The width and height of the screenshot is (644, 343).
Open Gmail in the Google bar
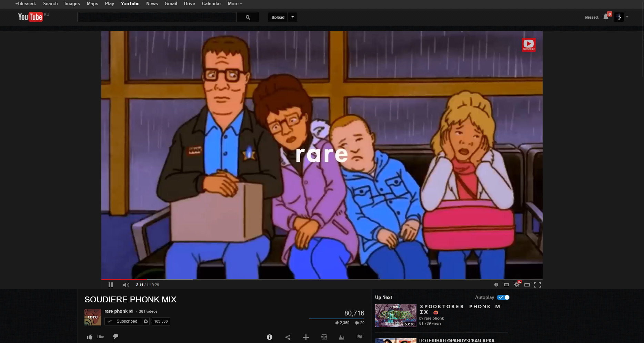pos(171,4)
